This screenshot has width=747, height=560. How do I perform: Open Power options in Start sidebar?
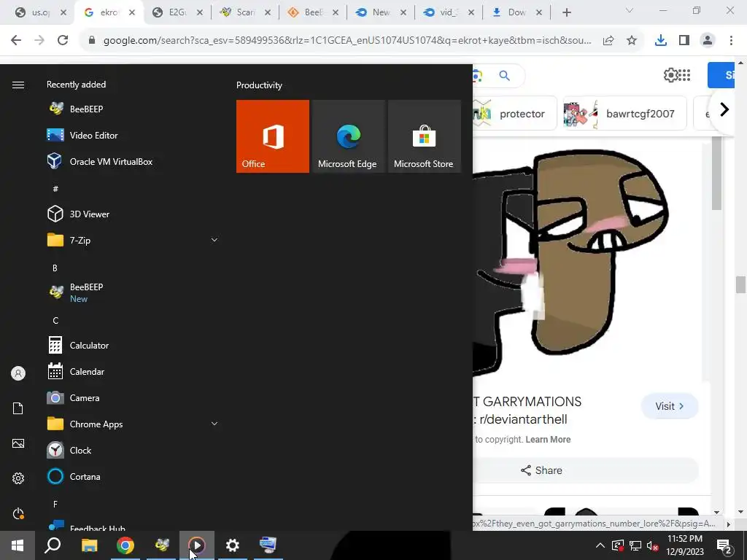click(18, 513)
